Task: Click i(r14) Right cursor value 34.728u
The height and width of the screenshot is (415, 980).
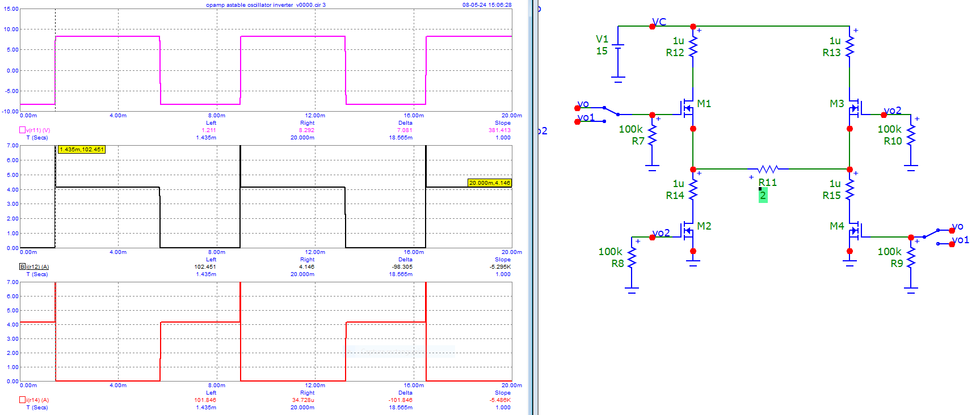Action: click(x=304, y=400)
